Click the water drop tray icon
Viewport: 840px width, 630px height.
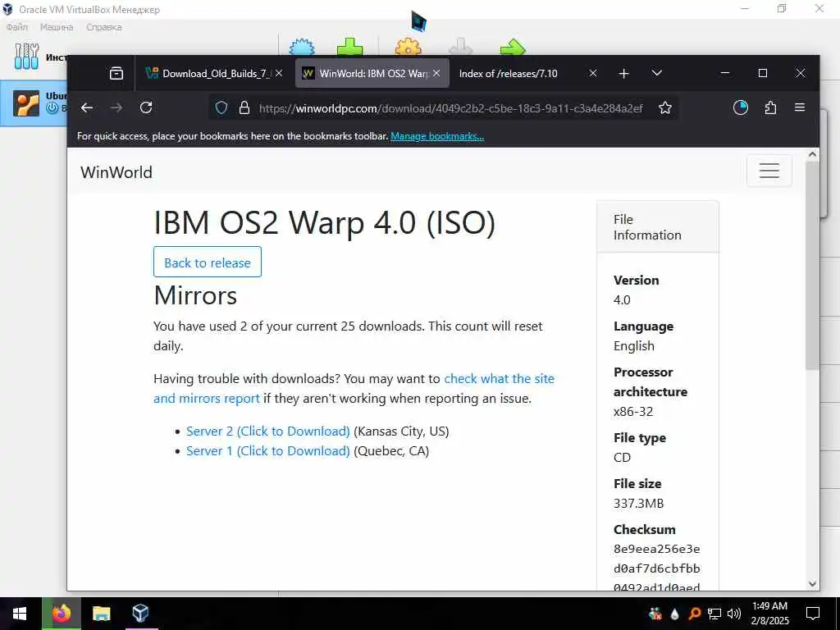(675, 614)
